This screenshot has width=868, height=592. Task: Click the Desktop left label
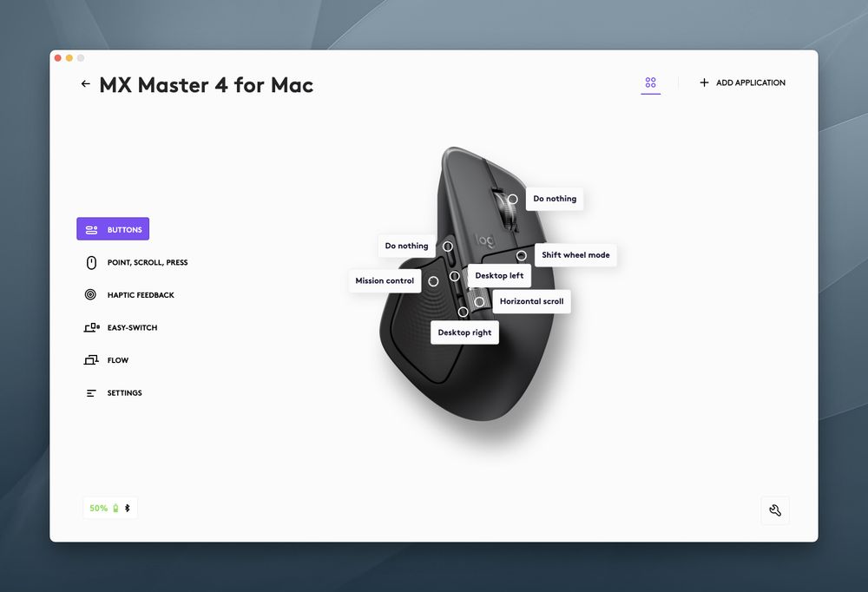[x=499, y=275]
